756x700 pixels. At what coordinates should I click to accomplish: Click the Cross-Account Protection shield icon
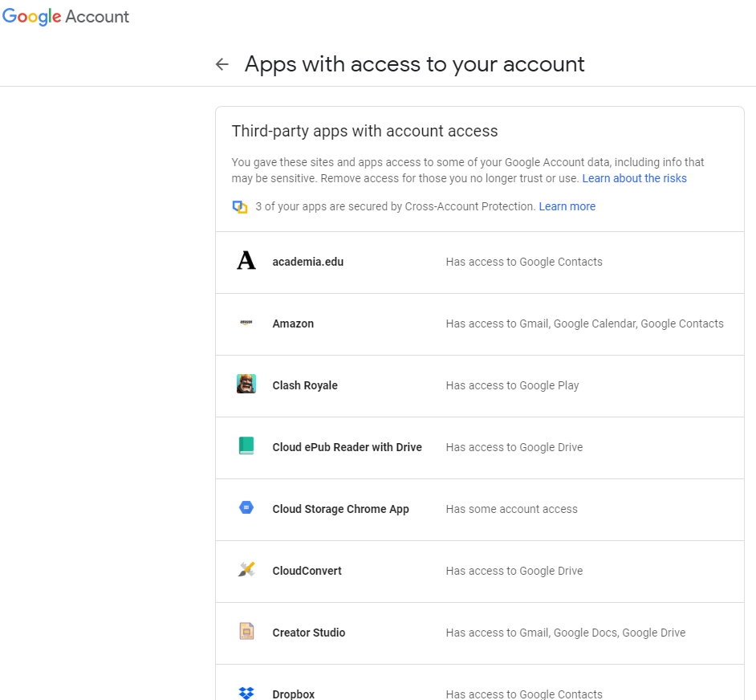pyautogui.click(x=239, y=207)
